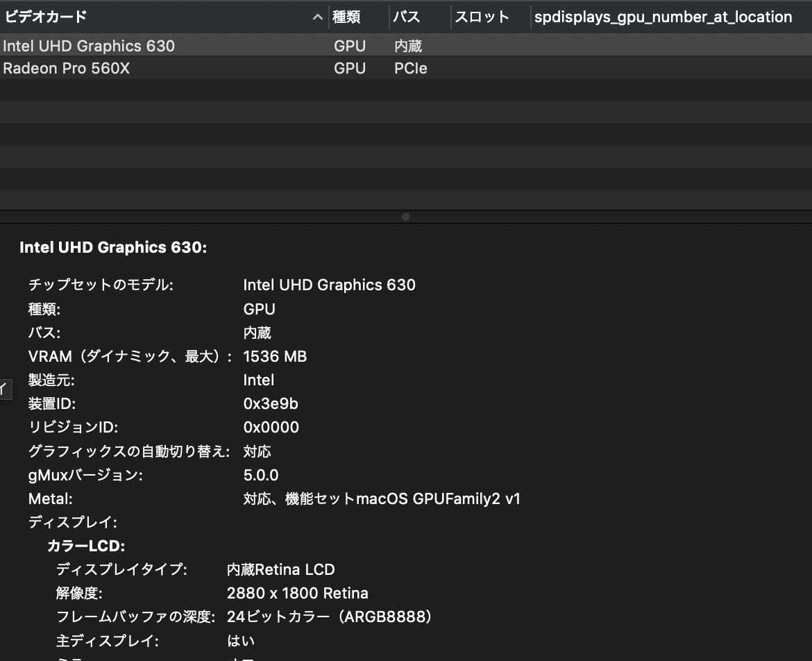Click the バス column header
This screenshot has width=812, height=661.
(x=406, y=17)
